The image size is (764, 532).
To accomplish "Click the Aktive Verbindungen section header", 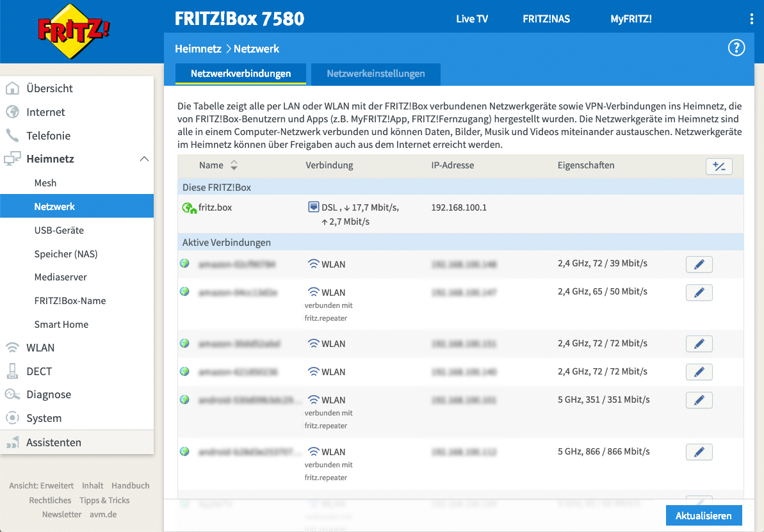I will point(460,242).
